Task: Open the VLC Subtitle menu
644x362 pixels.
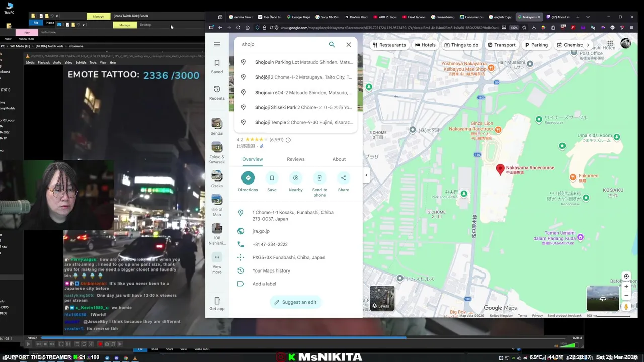Action: (x=80, y=63)
